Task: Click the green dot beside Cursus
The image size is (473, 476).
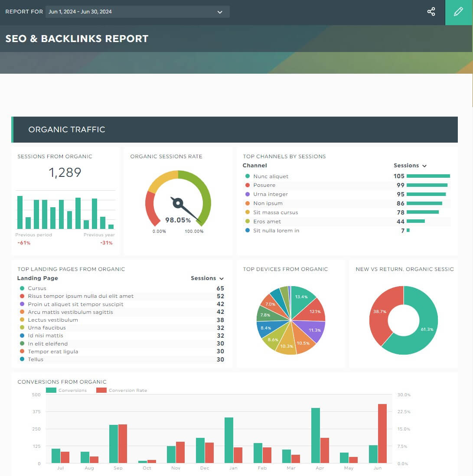Action: tap(22, 288)
